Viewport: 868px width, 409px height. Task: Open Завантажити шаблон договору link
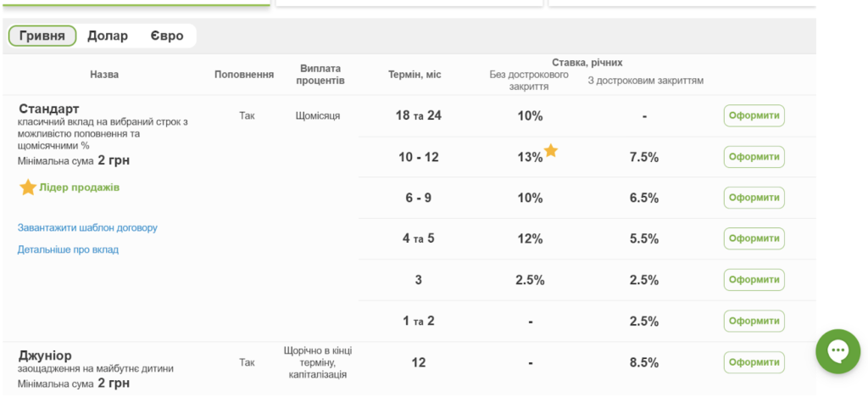(x=87, y=227)
